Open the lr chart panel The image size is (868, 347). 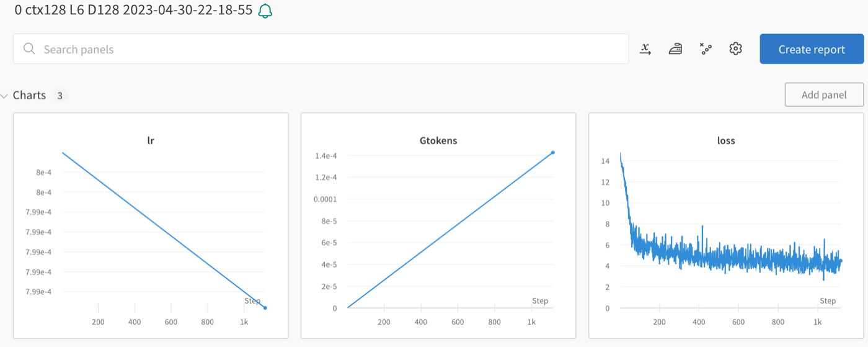click(151, 225)
